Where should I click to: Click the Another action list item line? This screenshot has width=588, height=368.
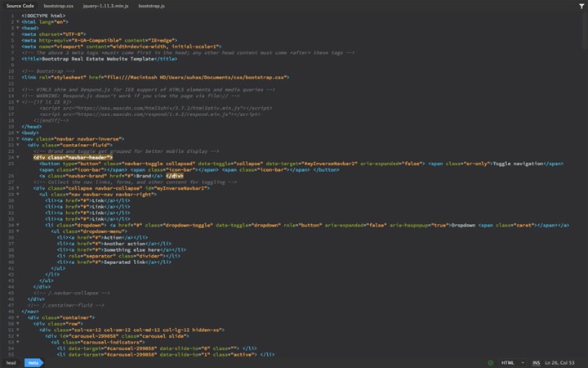(x=114, y=244)
